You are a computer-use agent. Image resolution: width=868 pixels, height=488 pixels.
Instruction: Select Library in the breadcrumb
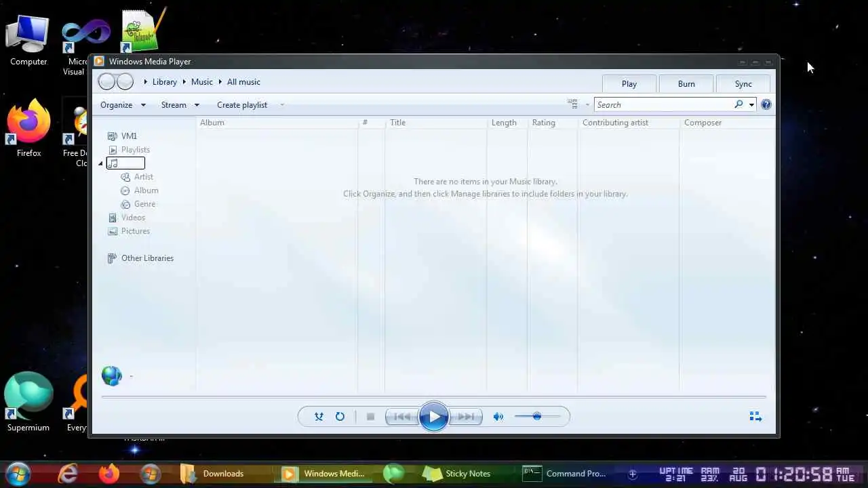164,82
